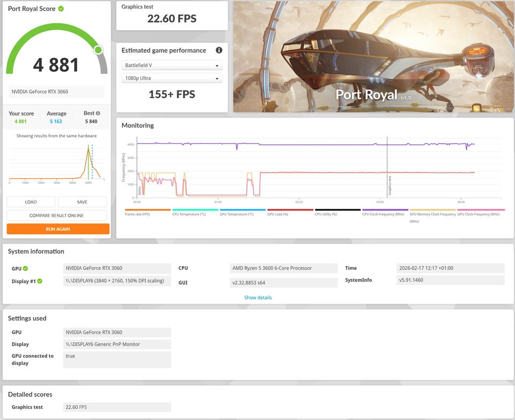Image resolution: width=515 pixels, height=420 pixels.
Task: Click the green indicator dot on the score gauge
Action: [98, 50]
